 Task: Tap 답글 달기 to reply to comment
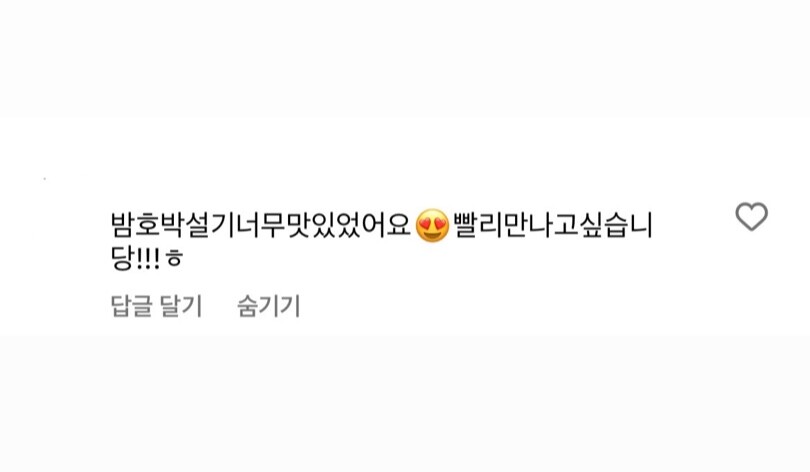(156, 306)
